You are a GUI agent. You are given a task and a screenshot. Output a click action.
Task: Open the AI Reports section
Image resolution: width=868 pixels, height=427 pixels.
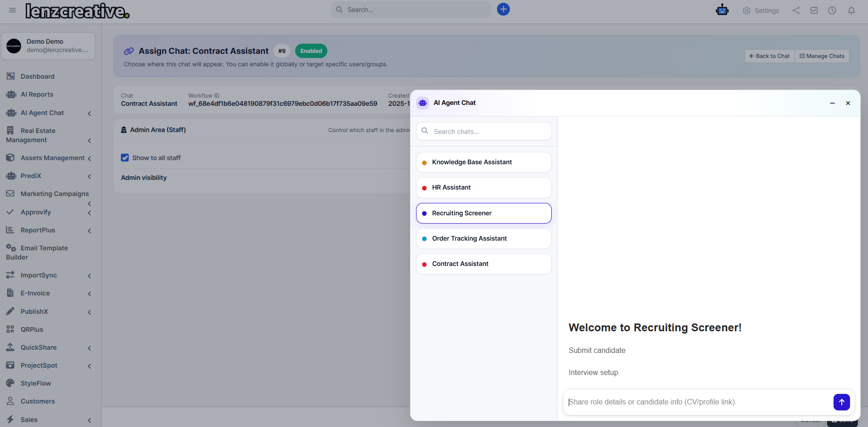click(x=37, y=94)
